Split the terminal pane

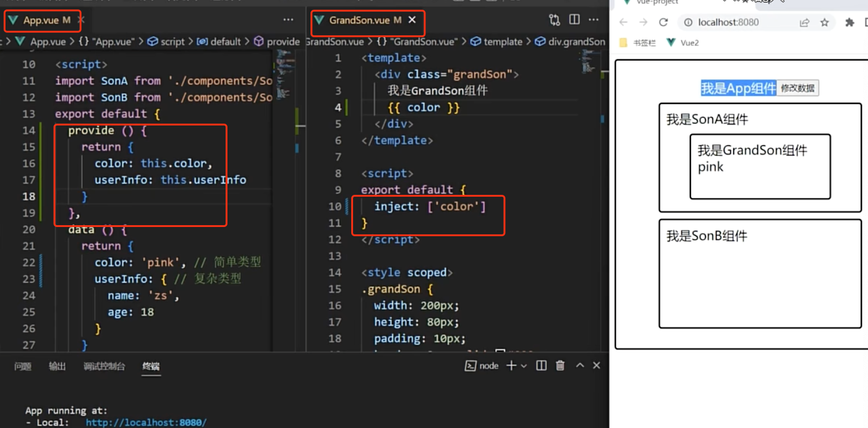tap(542, 366)
